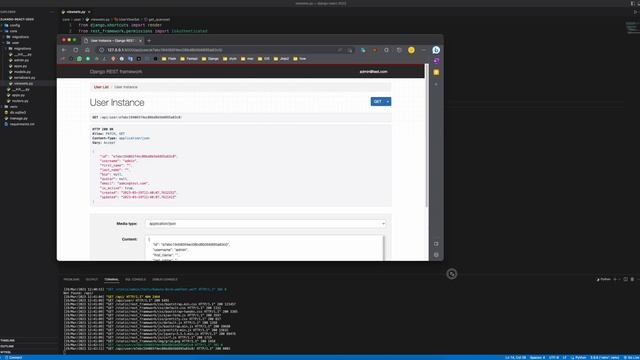Viewport: 640px width, 360px height.
Task: Open the GET format dropdown arrow
Action: point(388,102)
